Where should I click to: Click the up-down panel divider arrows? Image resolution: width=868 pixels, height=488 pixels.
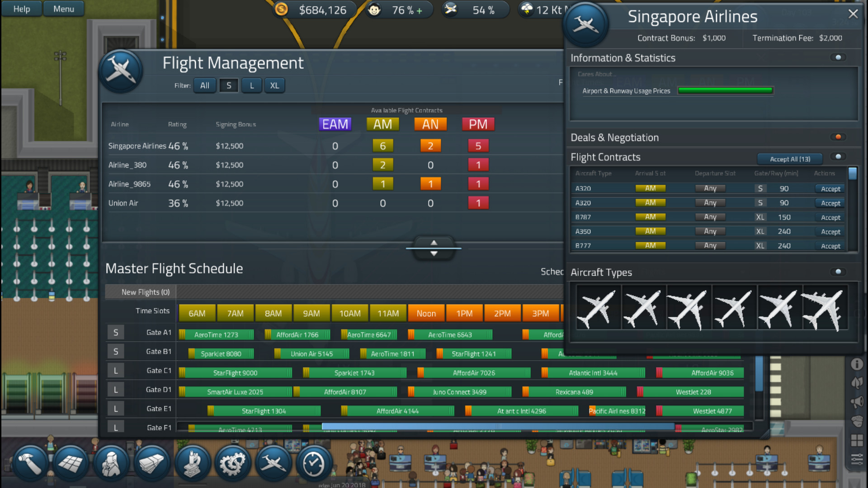click(434, 248)
